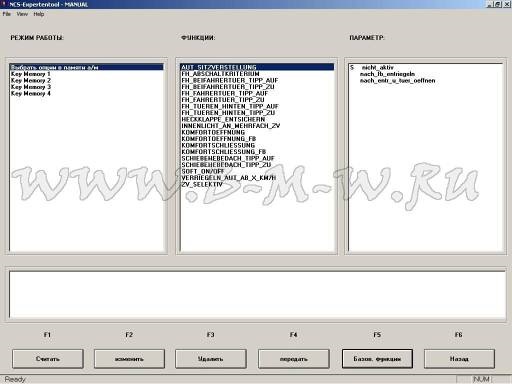The height and width of the screenshot is (384, 512).
Task: Click the передать (F4) button
Action: click(x=293, y=359)
